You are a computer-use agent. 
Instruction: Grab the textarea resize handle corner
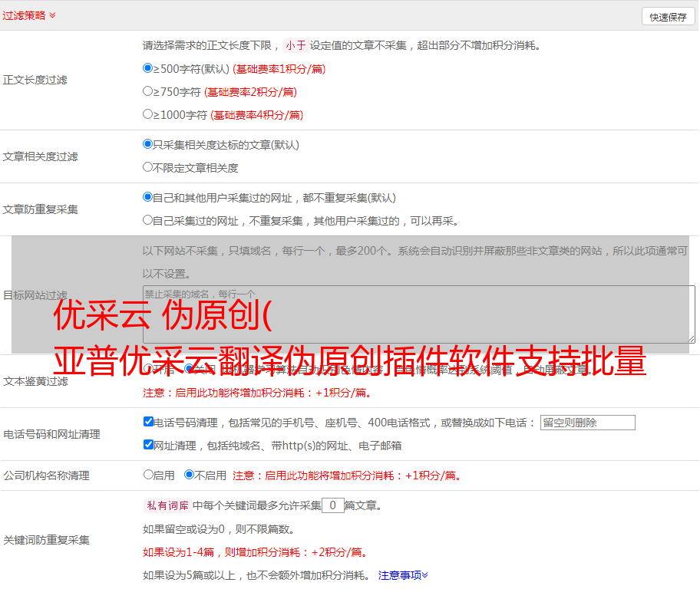tap(691, 339)
